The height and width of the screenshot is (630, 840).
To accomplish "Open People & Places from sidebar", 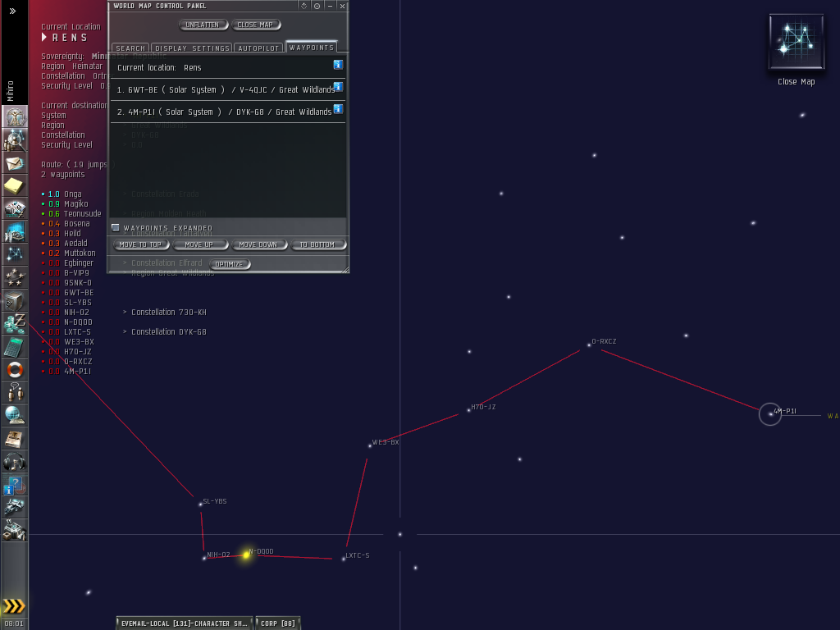I will click(x=15, y=140).
